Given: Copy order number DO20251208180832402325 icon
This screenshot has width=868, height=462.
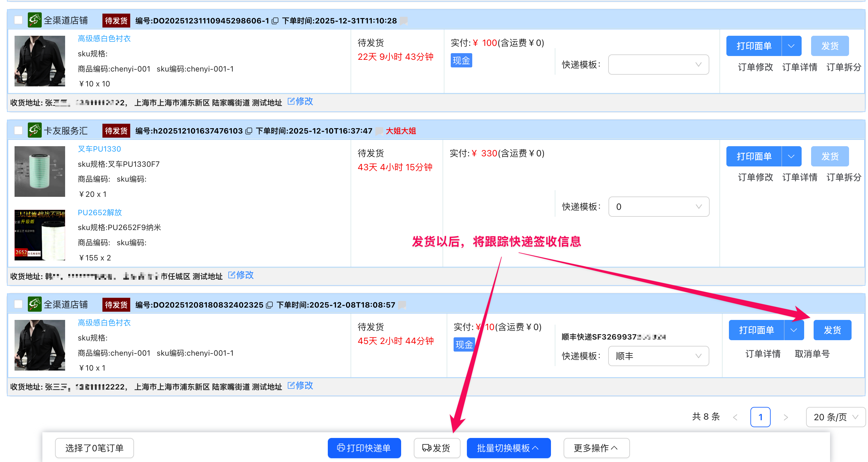Looking at the screenshot, I should tap(269, 305).
